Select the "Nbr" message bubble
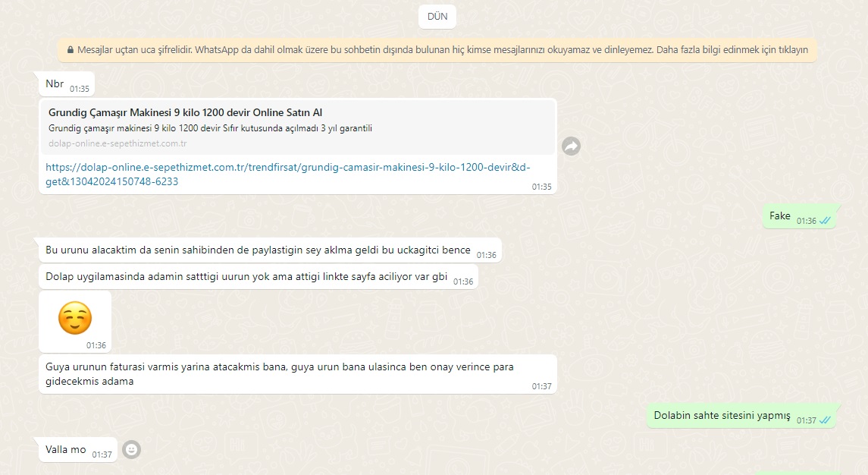This screenshot has height=475, width=868. (55, 84)
